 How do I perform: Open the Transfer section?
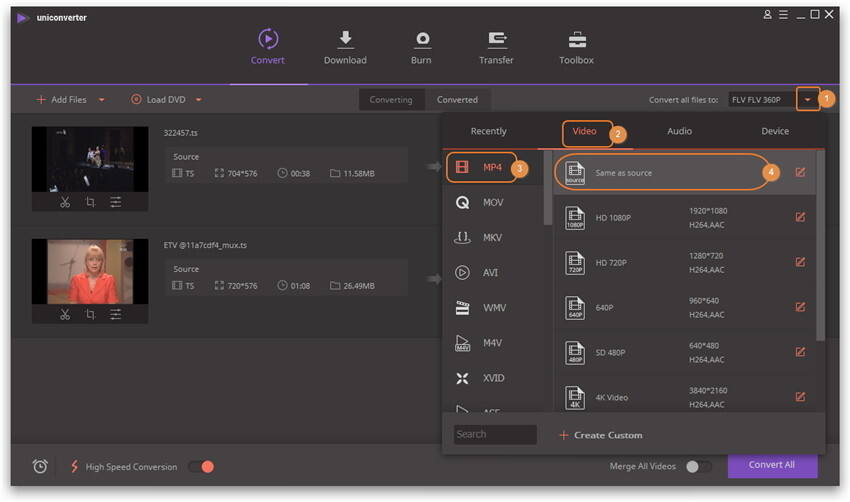[496, 47]
